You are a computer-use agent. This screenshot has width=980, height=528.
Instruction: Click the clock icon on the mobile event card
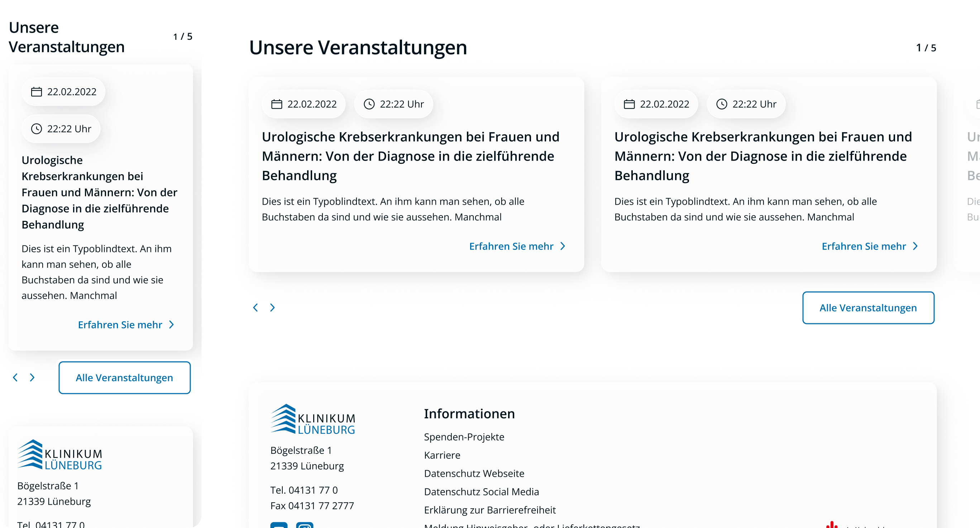37,129
